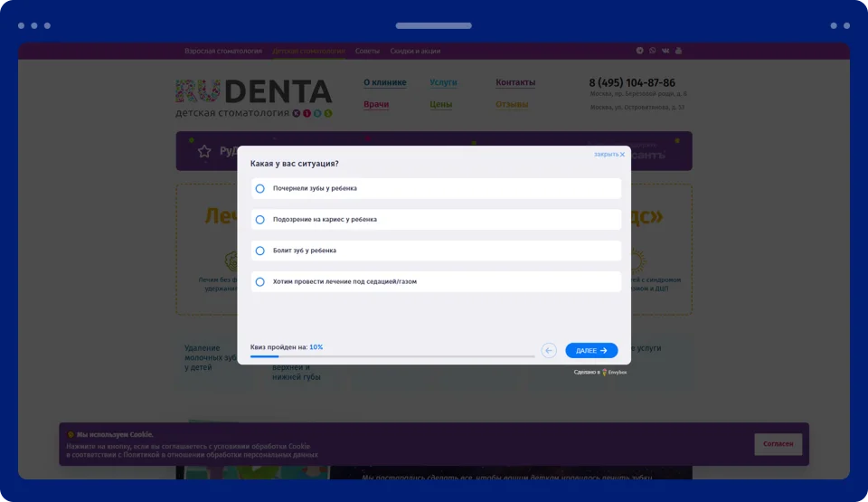Click the browser address bar pill
868x502 pixels.
point(433,25)
